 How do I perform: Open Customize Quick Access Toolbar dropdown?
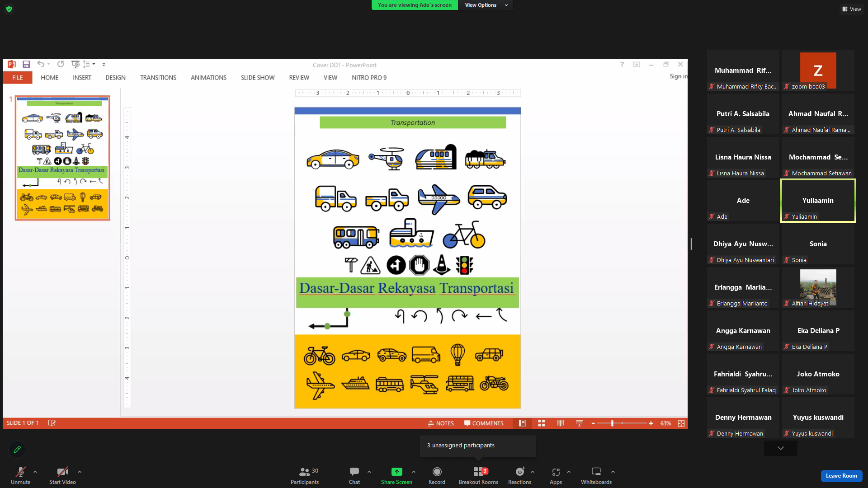(x=104, y=65)
